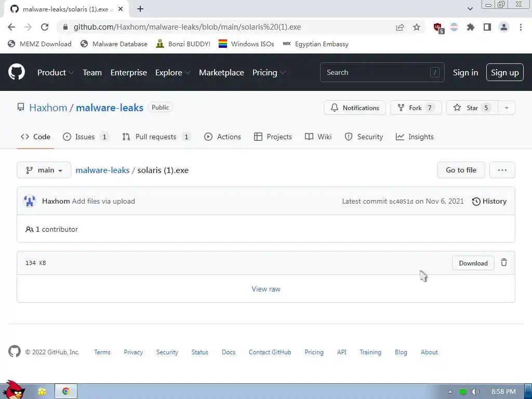Open the file History link
The height and width of the screenshot is (399, 532).
point(489,201)
